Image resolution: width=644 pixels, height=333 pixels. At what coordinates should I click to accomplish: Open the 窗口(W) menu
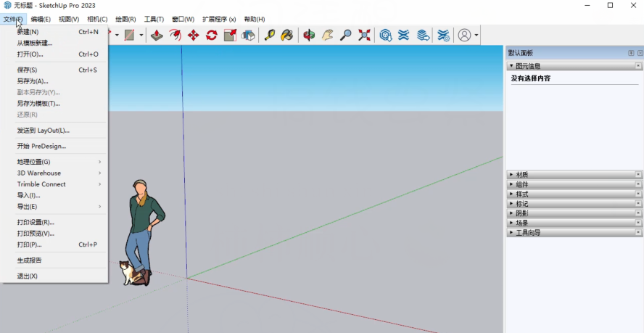click(183, 19)
